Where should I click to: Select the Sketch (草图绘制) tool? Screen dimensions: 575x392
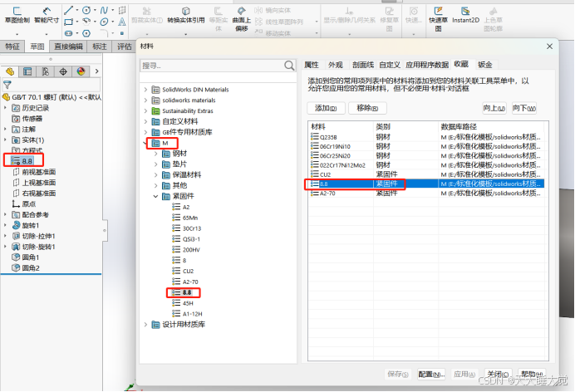point(17,16)
